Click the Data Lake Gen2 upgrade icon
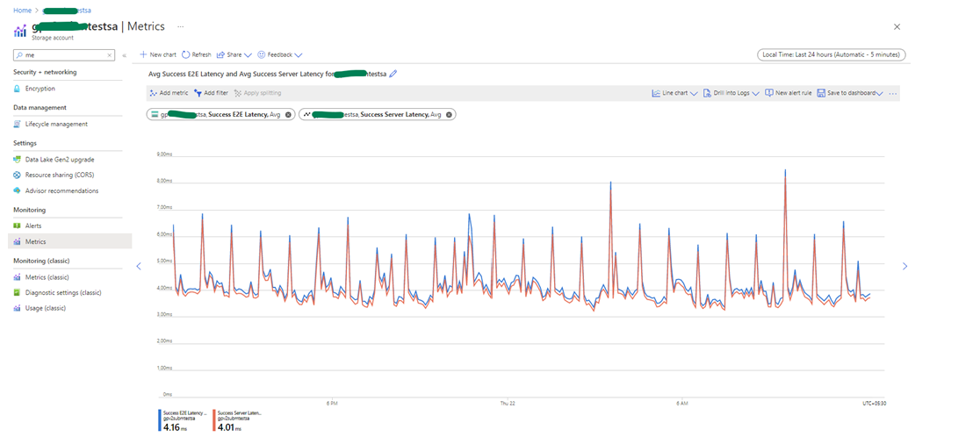The height and width of the screenshot is (437, 980). 18,159
